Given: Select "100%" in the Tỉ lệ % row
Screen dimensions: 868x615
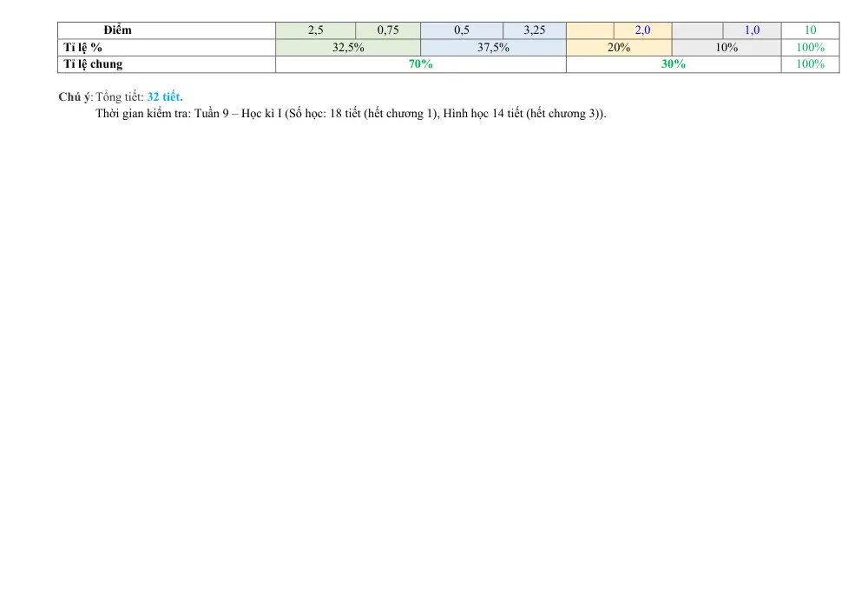Looking at the screenshot, I should [811, 48].
